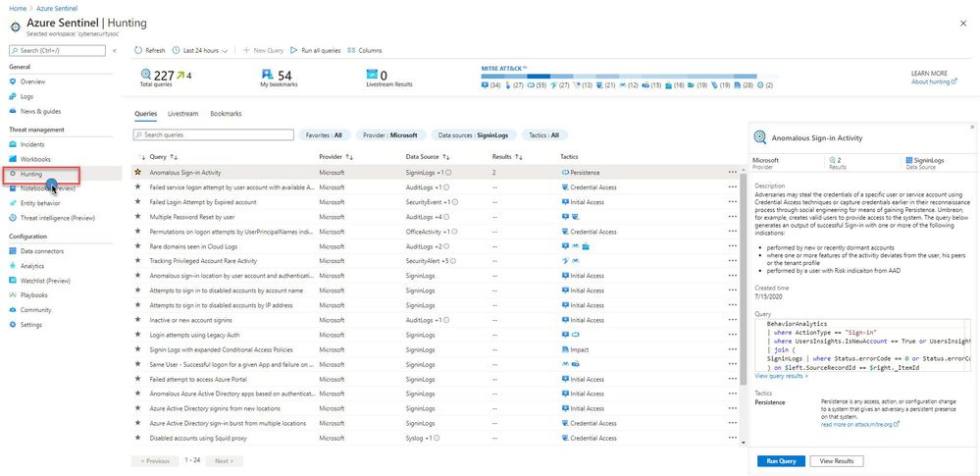Open Settings in the sidebar

point(31,325)
